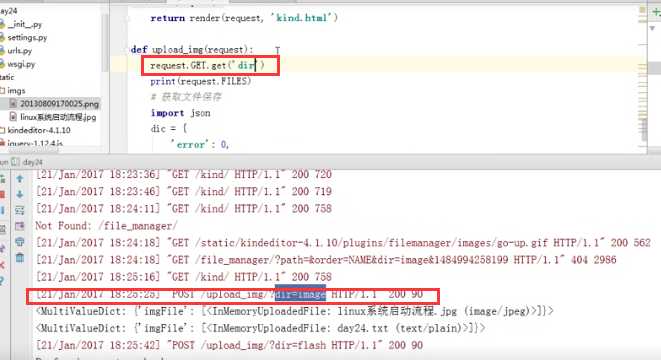The width and height of the screenshot is (661, 360).
Task: Select jquery-1.12.4.js in project tree
Action: (35, 143)
